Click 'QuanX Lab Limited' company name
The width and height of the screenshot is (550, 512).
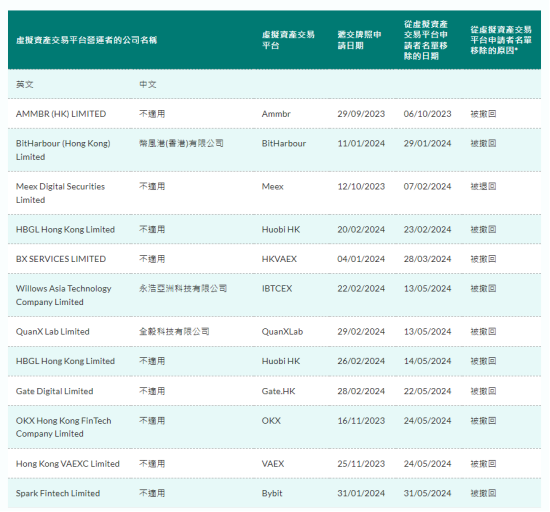53,331
